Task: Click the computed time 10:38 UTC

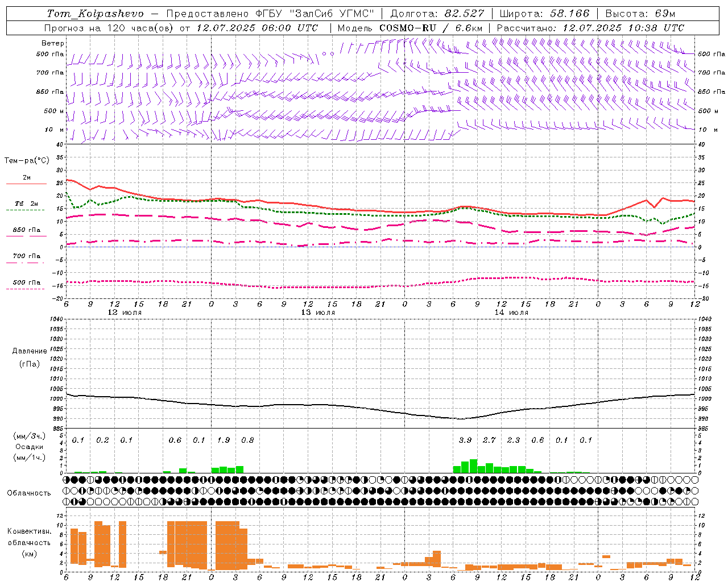Action: point(656,28)
